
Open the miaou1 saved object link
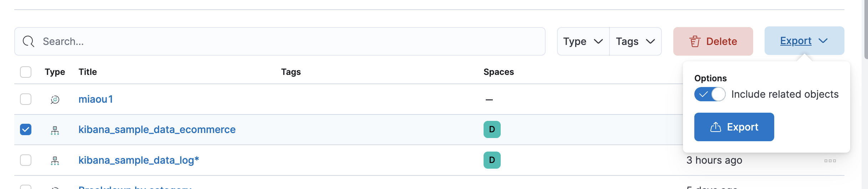[x=96, y=99]
